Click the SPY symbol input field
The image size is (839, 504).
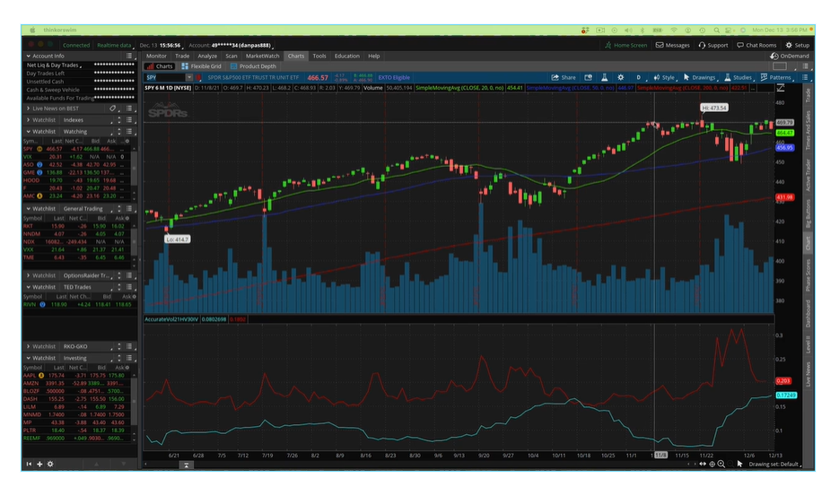tap(165, 78)
